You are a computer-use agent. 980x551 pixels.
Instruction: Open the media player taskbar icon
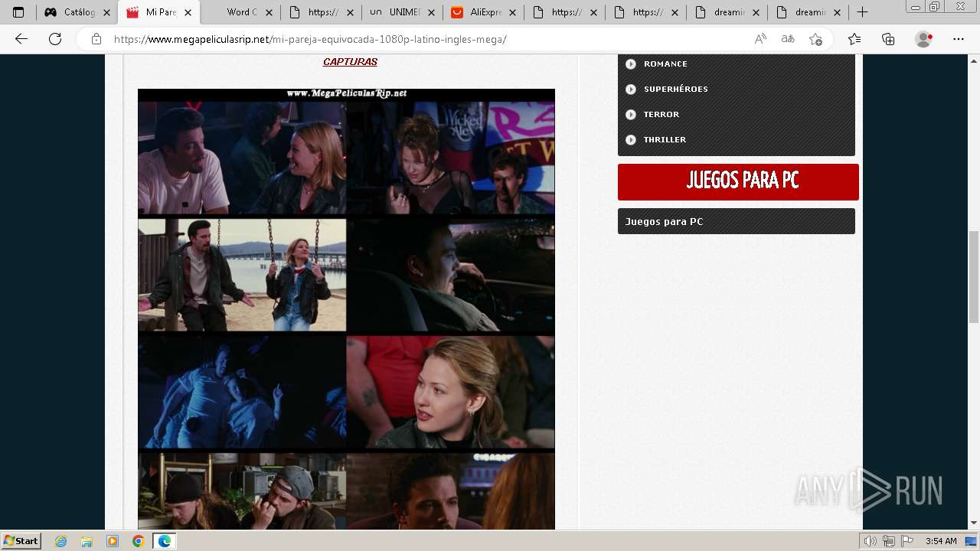click(113, 541)
